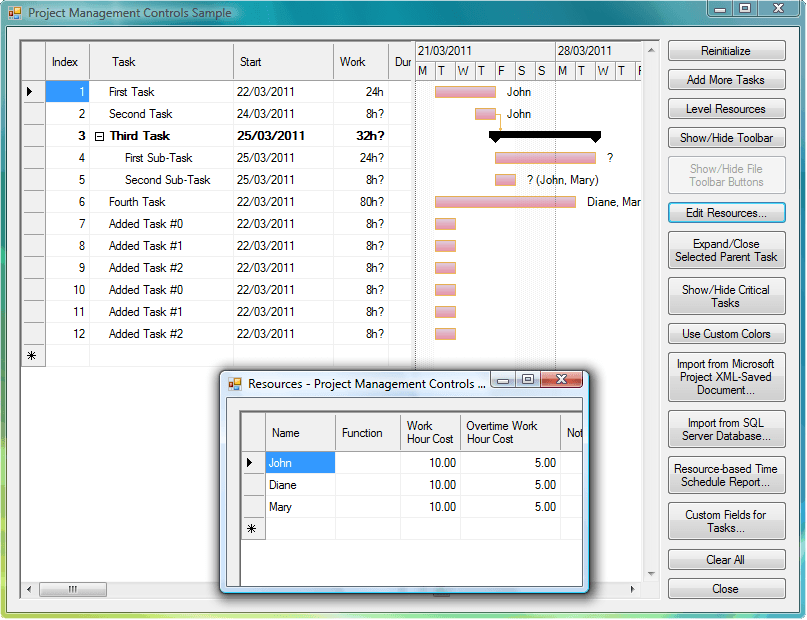The width and height of the screenshot is (807, 620).
Task: Click task grid horizontal scrollbar thumb
Action: (73, 589)
